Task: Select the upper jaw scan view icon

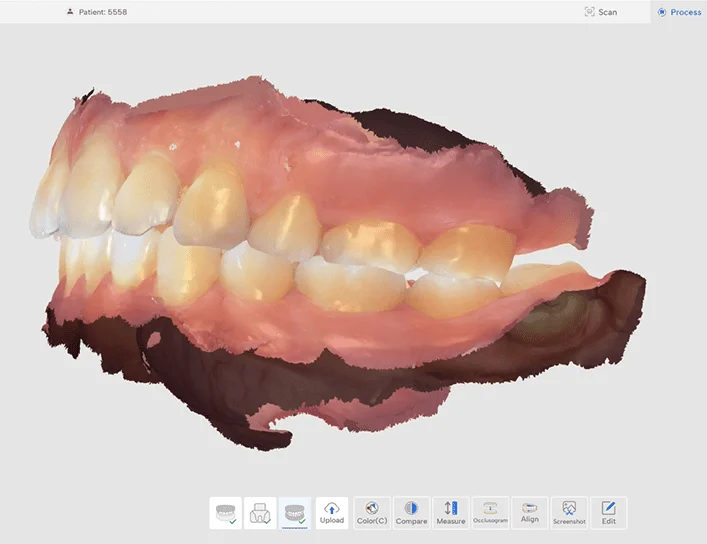Action: point(225,513)
